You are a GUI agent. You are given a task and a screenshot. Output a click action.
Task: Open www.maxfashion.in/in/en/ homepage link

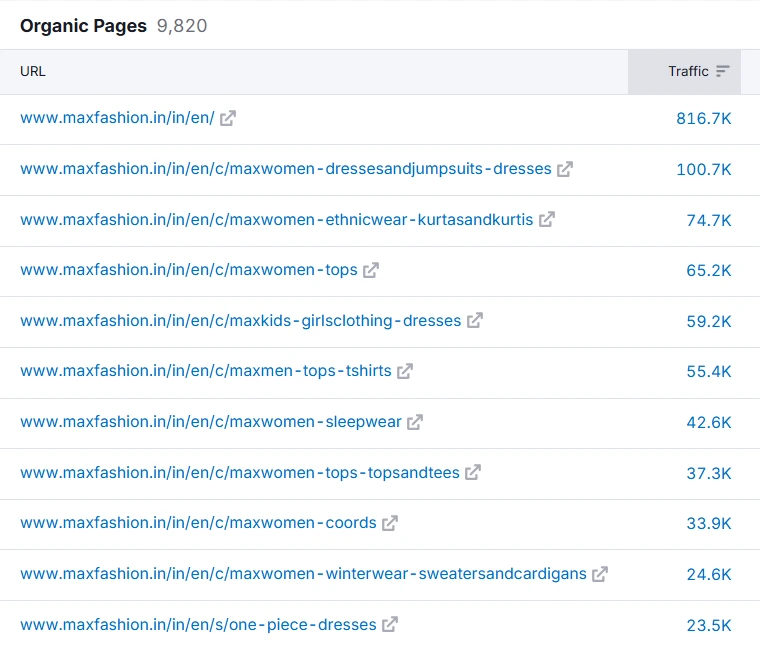tap(117, 118)
